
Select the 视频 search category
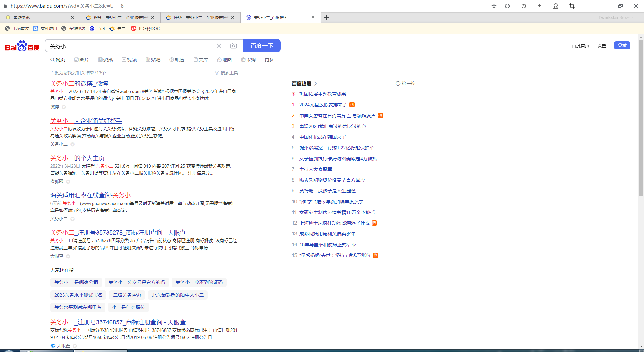tap(129, 60)
